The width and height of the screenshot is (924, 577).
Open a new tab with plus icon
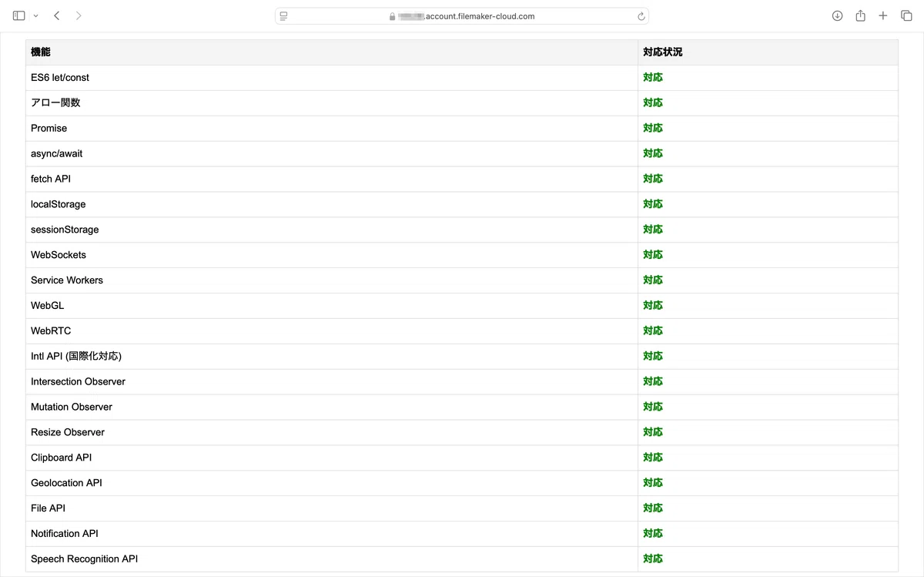883,15
